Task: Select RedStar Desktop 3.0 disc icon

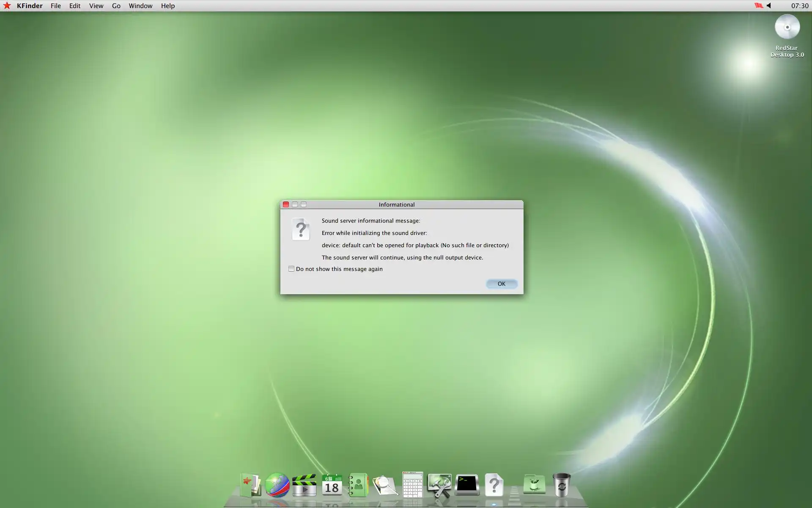Action: pyautogui.click(x=787, y=28)
